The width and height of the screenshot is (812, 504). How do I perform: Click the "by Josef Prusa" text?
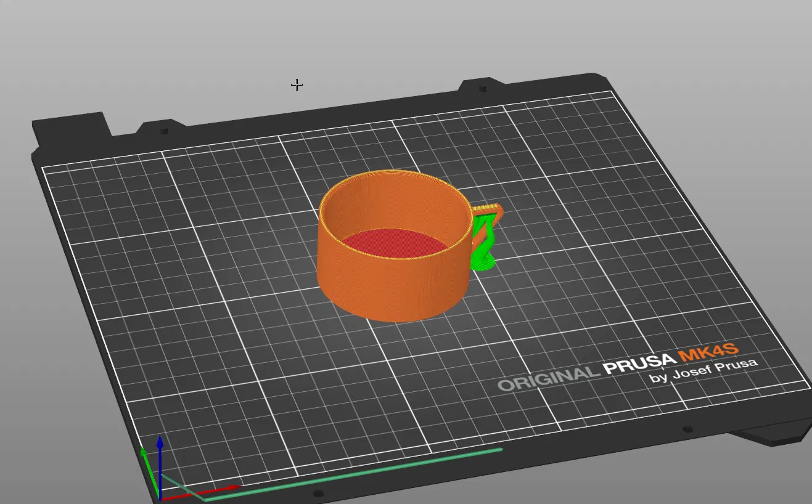[x=703, y=369]
